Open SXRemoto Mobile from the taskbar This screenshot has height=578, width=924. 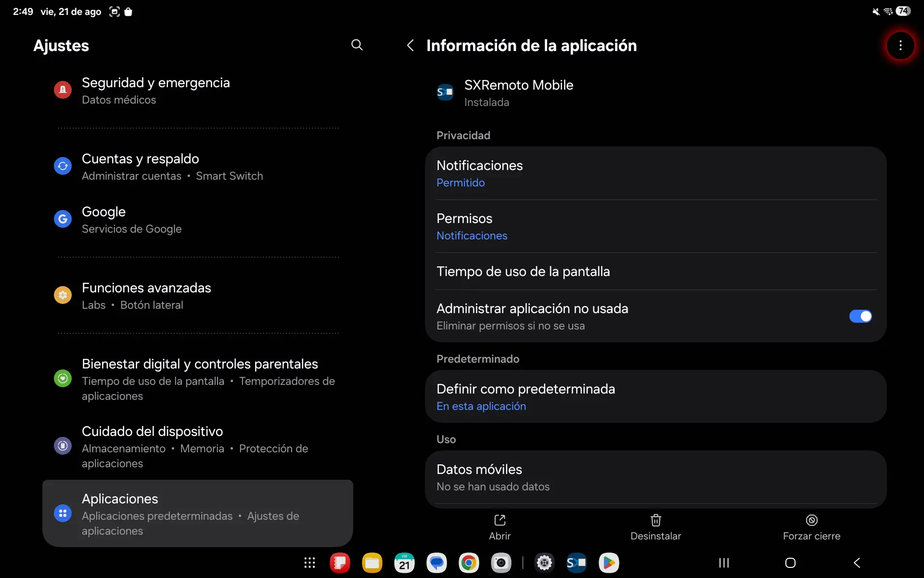point(577,563)
